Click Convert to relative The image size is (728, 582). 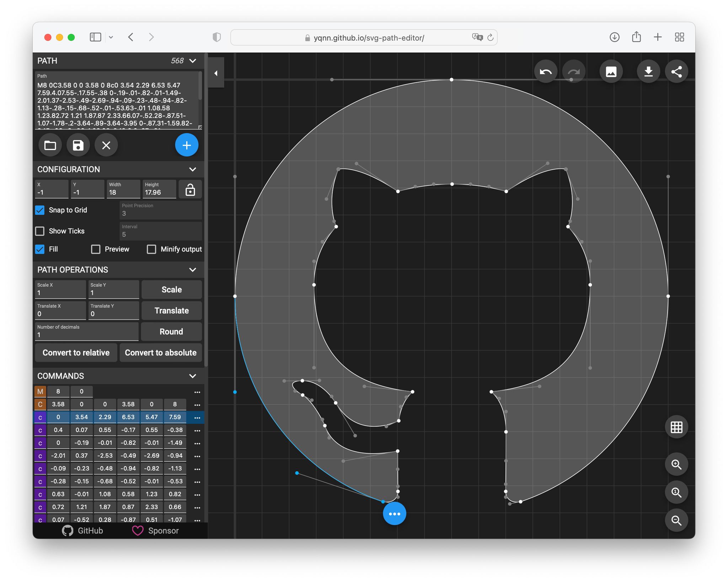(x=76, y=353)
